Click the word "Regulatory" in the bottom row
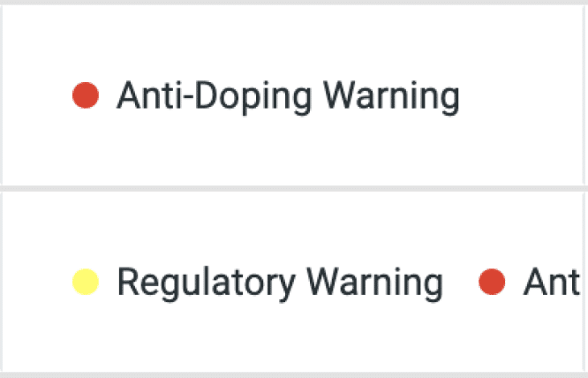 [x=207, y=283]
